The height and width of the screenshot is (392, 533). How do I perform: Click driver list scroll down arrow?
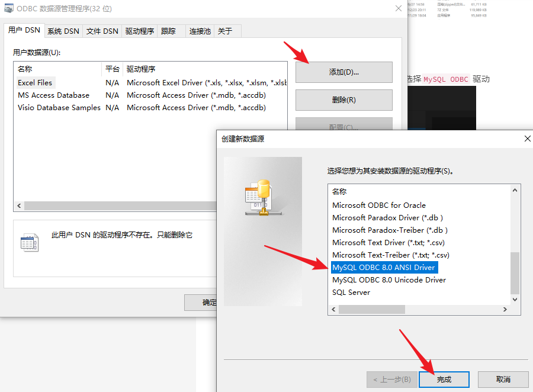(x=515, y=300)
